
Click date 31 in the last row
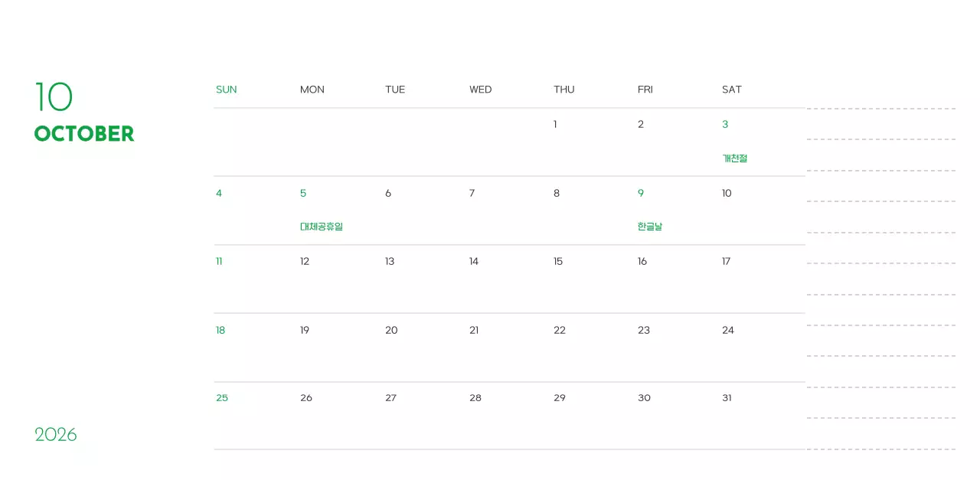[x=727, y=398]
